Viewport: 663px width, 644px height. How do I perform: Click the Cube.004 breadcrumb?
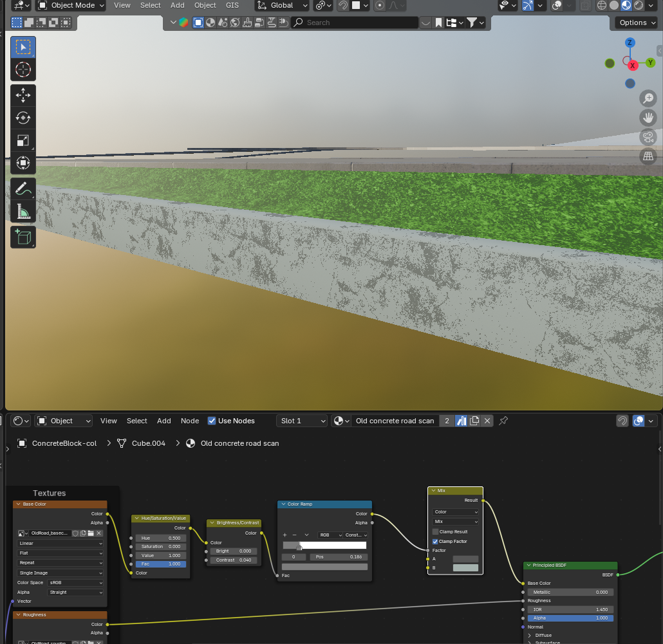[149, 443]
